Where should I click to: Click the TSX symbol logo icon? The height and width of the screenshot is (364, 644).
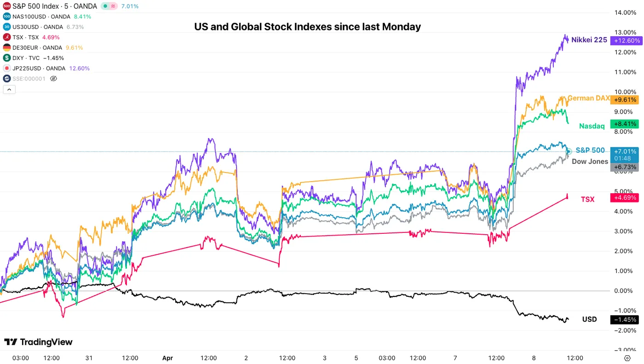pos(6,37)
